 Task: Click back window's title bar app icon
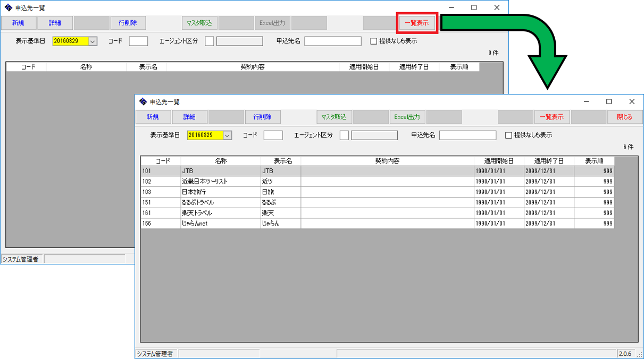8,7
